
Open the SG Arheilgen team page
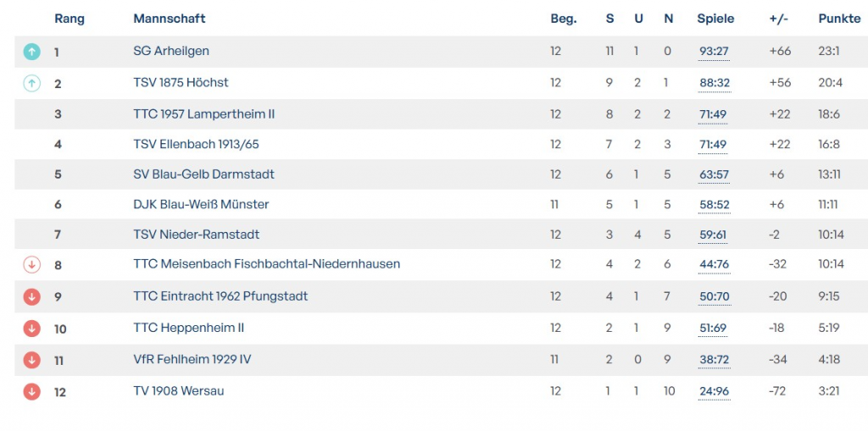point(171,51)
